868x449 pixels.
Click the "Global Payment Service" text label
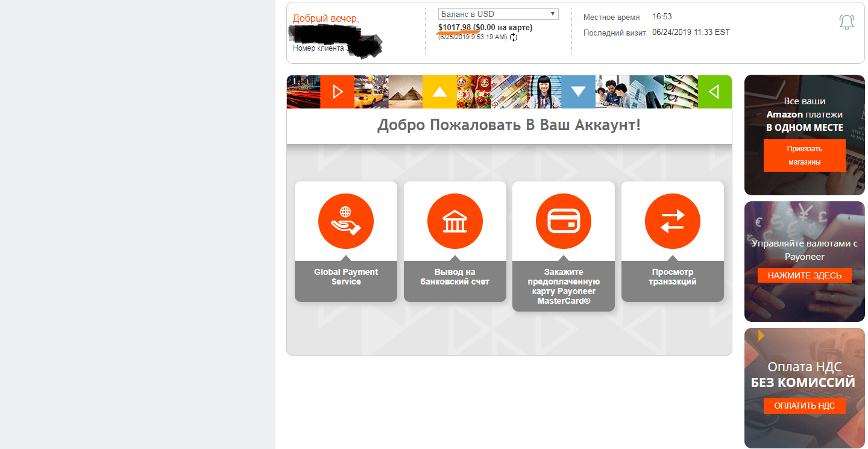(346, 277)
